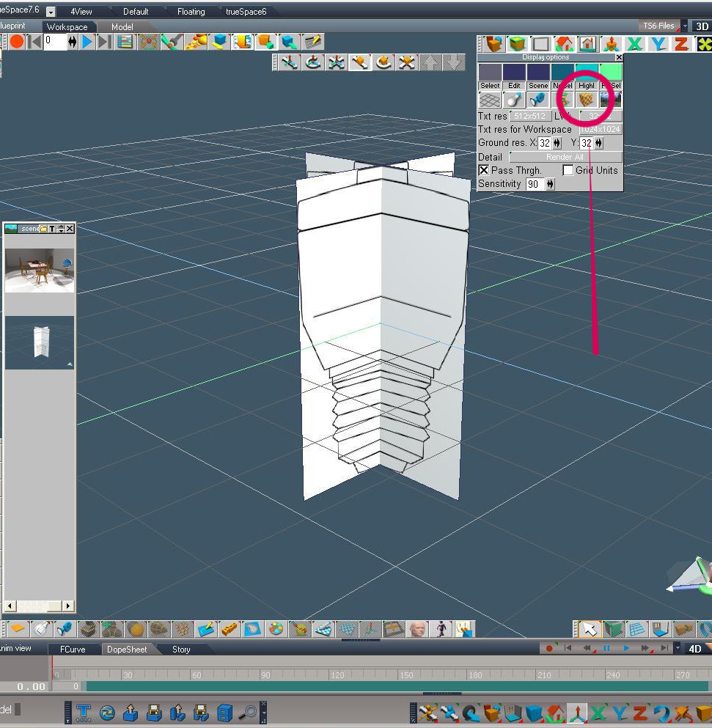Click the Z axis lock icon

(681, 45)
